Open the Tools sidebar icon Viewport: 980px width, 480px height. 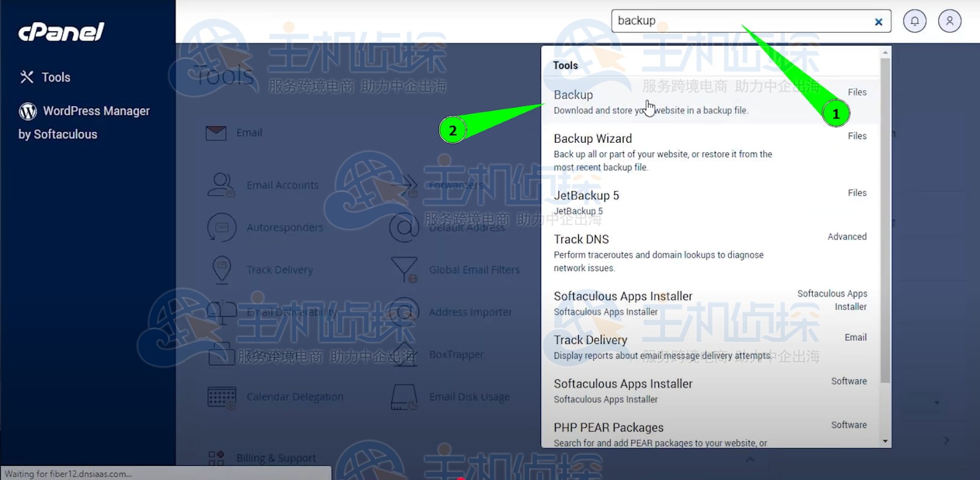click(x=26, y=77)
